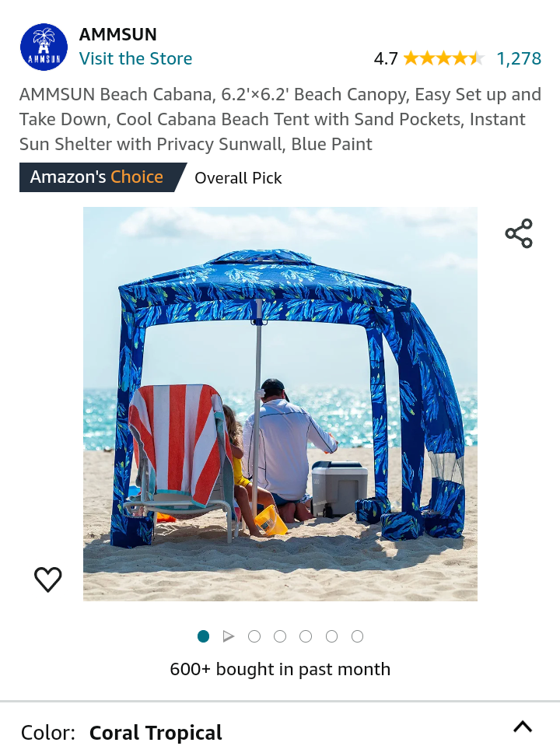Click the AMMSUN brand name heading
The image size is (560, 746).
pos(118,34)
